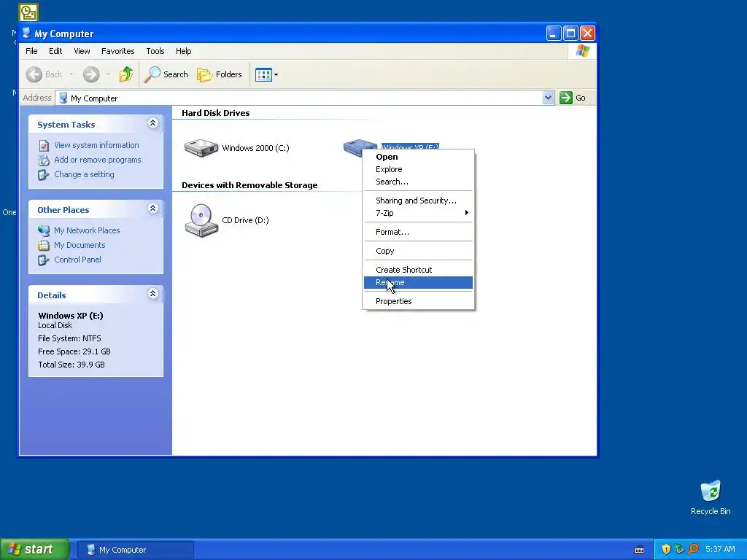Open My Documents link
This screenshot has height=560, width=747.
[x=80, y=245]
